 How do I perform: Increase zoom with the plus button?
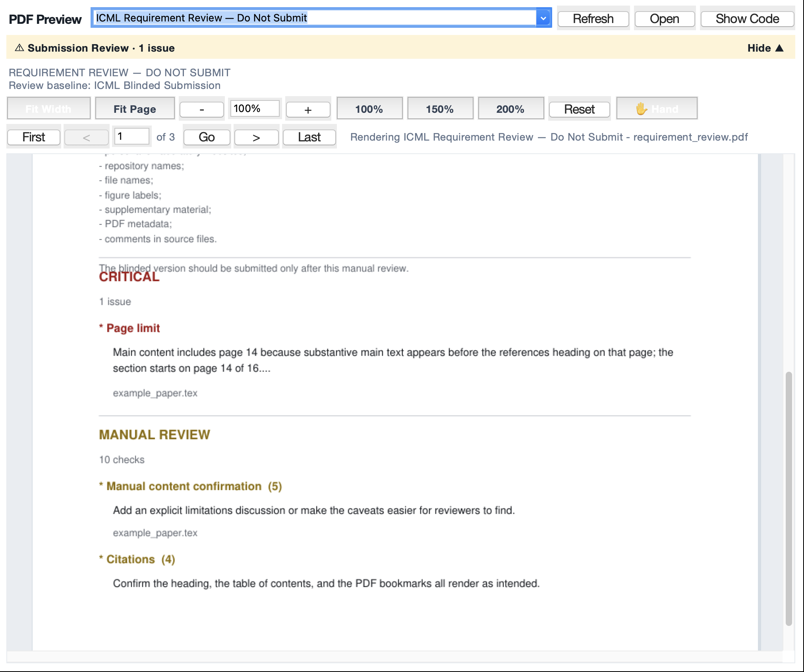(x=308, y=110)
